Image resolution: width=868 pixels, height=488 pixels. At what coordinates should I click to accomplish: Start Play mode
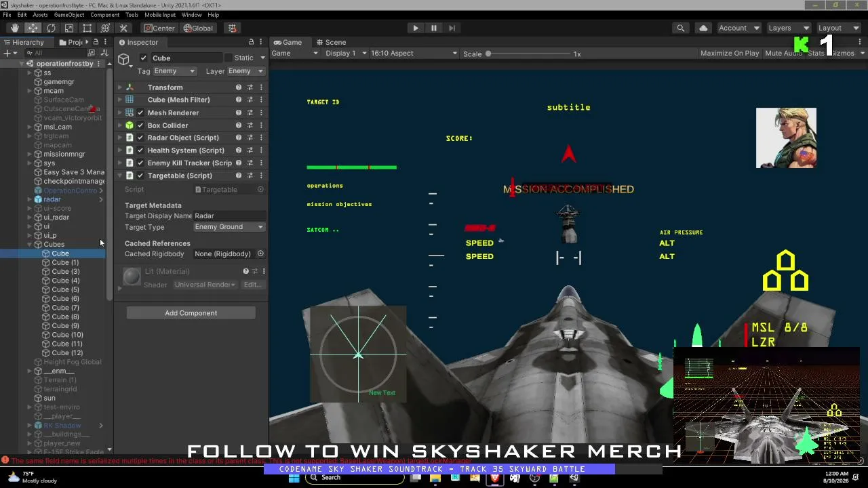click(416, 28)
